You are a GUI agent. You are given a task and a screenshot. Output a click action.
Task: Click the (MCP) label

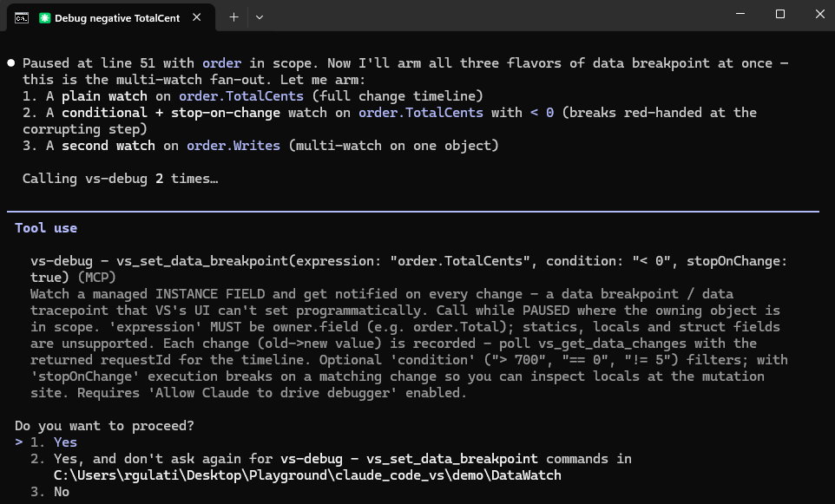[96, 278]
